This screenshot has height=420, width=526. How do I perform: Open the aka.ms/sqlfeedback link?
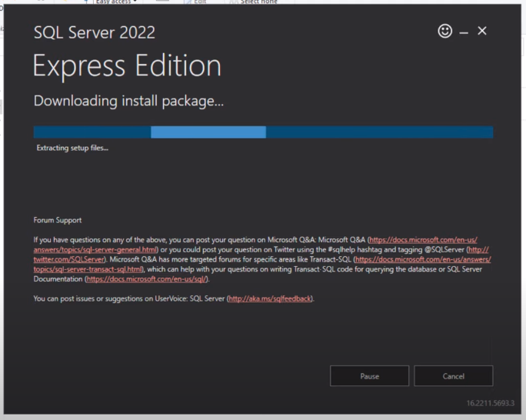pyautogui.click(x=270, y=298)
